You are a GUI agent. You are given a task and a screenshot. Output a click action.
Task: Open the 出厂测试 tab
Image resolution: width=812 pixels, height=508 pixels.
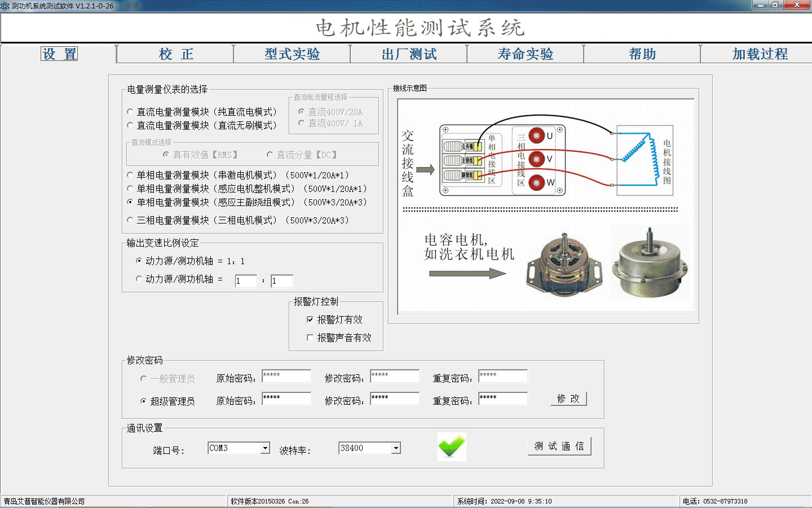(x=409, y=54)
